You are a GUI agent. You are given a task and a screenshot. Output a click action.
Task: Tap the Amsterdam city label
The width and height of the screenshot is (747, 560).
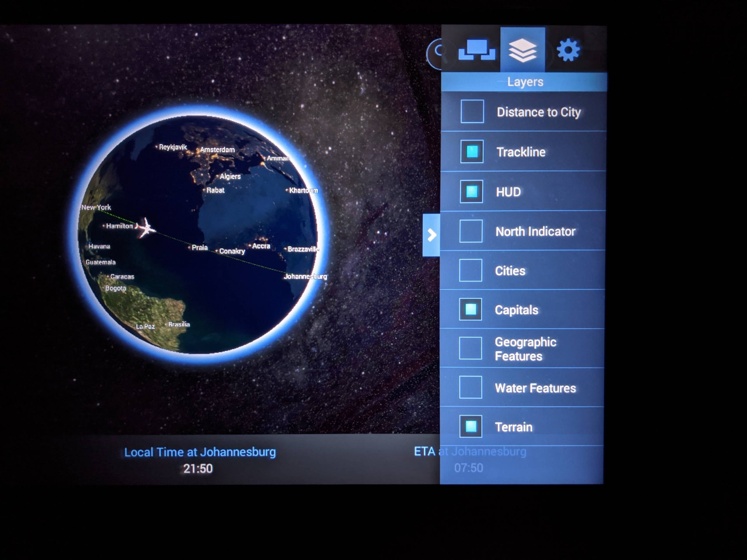(x=217, y=150)
